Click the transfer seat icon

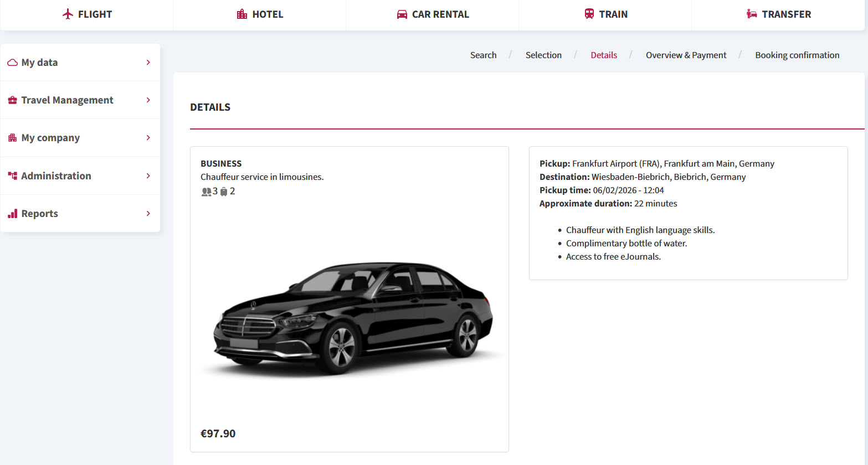[x=752, y=14]
